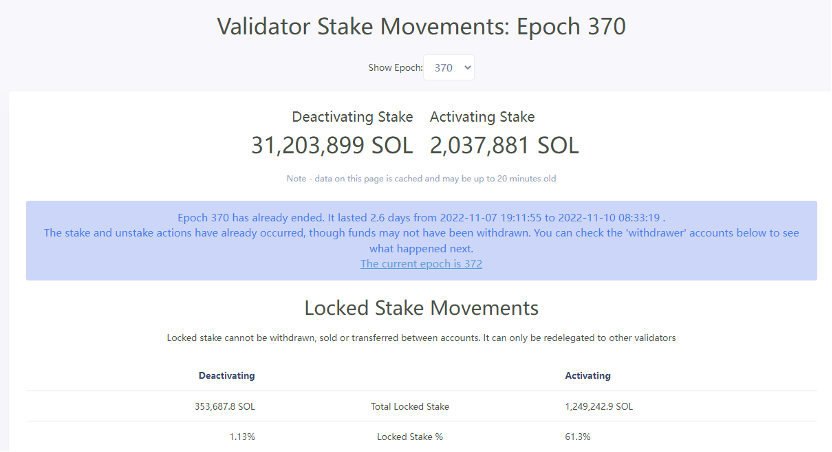Click the 61.3% activating percentage cell
Screen dimensions: 832x452
578,437
